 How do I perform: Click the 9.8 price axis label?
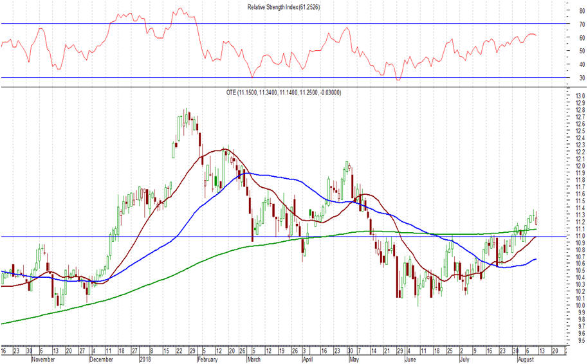582,320
